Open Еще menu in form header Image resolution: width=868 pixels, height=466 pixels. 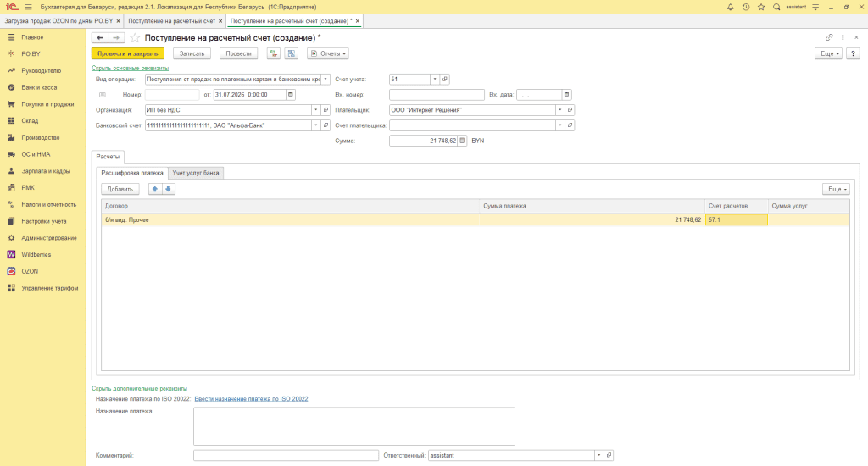[x=829, y=53]
